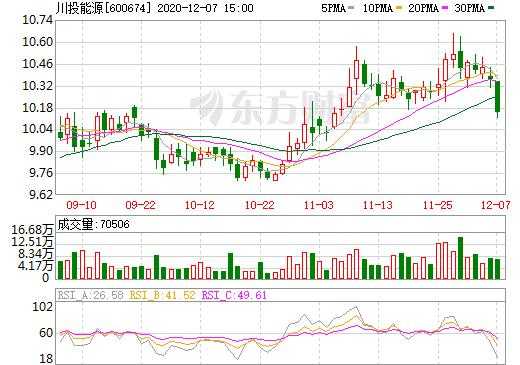This screenshot has height=365, width=520.
Task: Click the 8.34万 volume axis label
Action: point(36,254)
